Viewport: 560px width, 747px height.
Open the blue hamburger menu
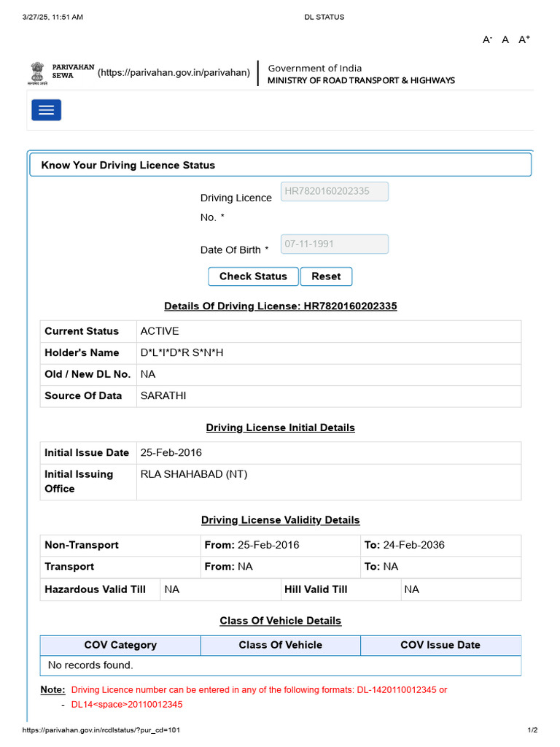click(46, 110)
